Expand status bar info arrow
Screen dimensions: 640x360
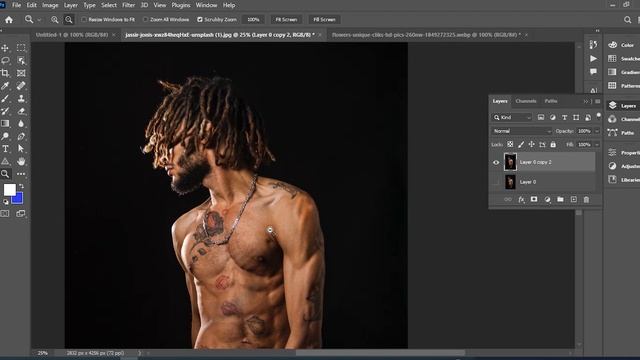(139, 353)
